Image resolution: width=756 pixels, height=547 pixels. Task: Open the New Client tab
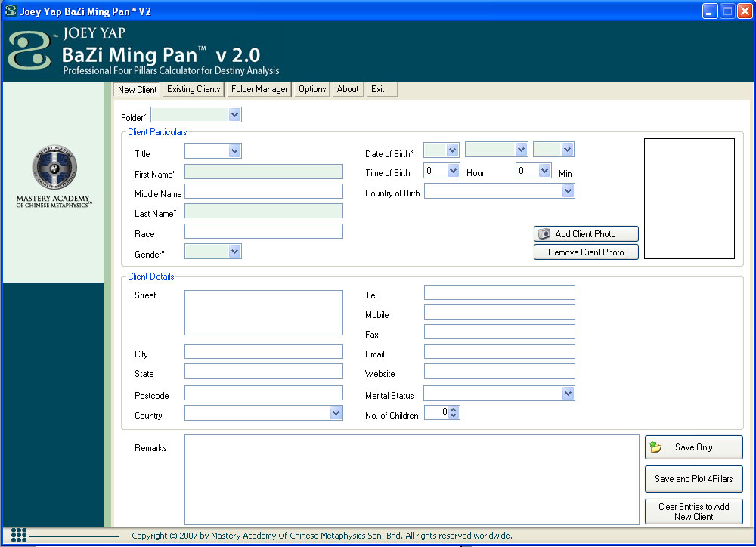(x=137, y=90)
